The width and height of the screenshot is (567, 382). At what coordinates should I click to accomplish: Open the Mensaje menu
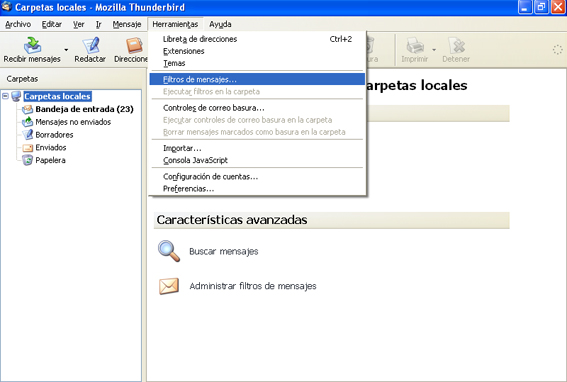[127, 24]
